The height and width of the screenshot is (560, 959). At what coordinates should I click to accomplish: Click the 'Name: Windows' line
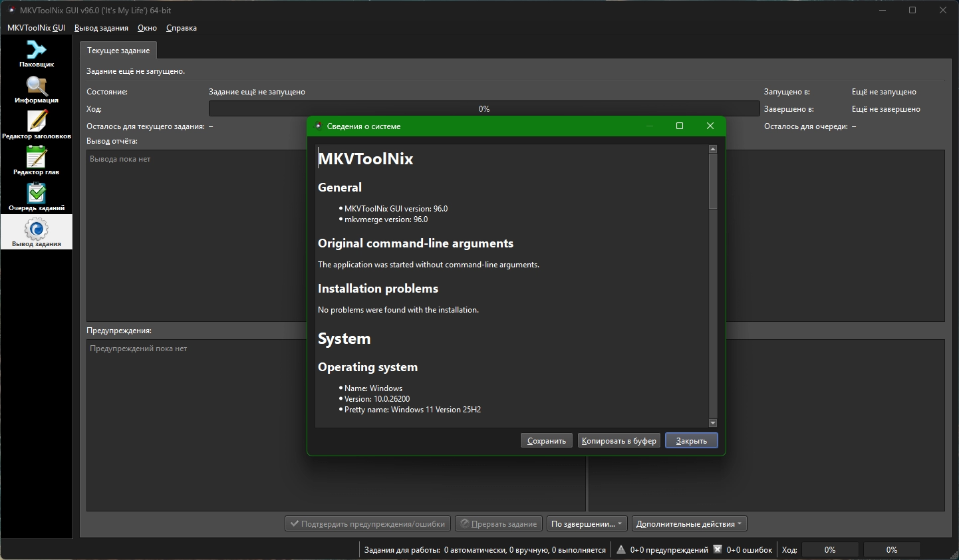tap(373, 388)
